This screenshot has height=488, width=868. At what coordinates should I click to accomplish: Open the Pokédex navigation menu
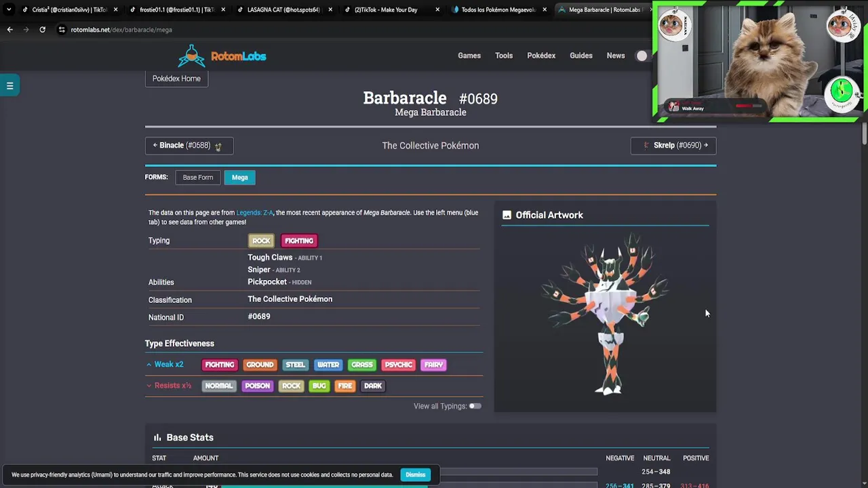[541, 56]
